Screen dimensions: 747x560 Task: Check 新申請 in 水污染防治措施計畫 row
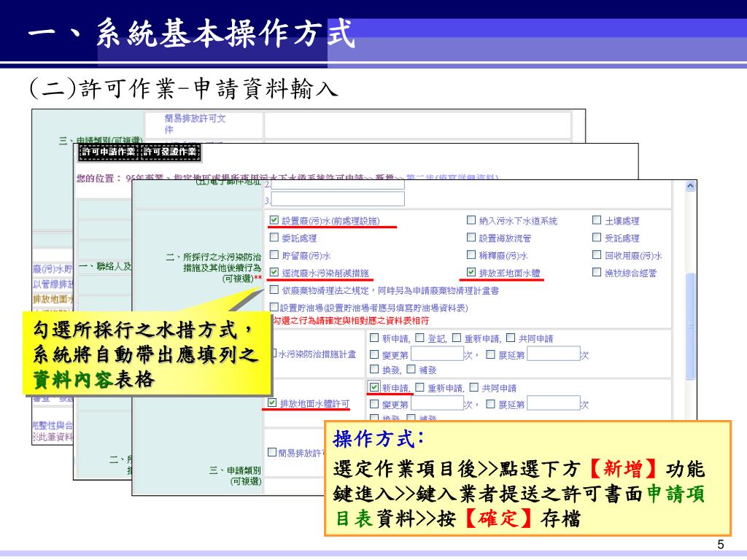(374, 338)
